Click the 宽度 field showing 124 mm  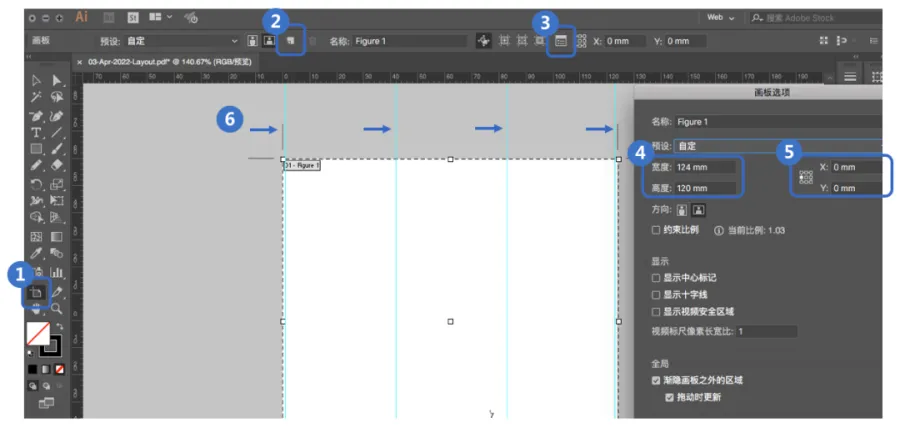[x=705, y=167]
